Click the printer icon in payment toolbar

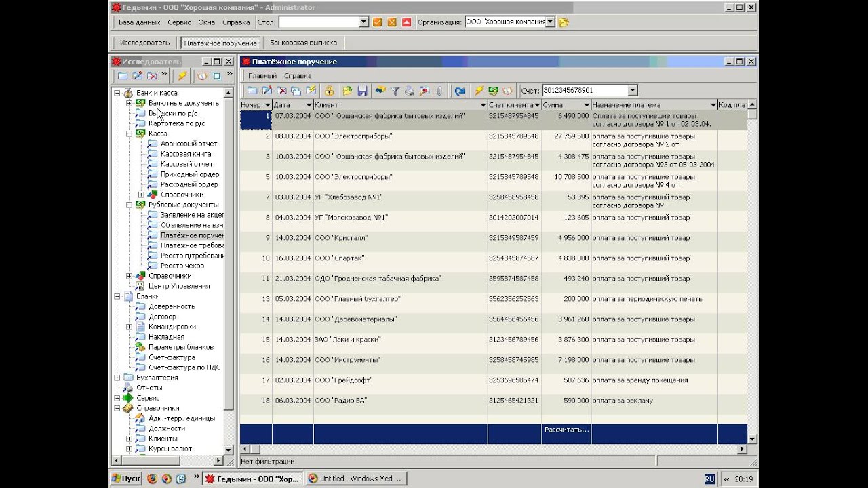coord(410,91)
